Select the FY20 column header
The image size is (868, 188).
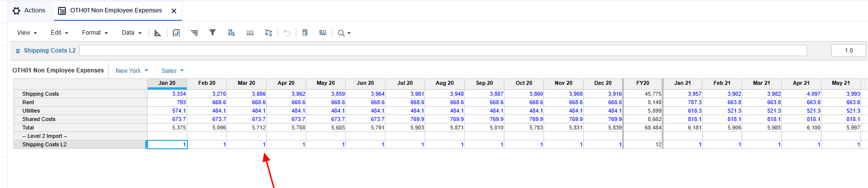(643, 83)
